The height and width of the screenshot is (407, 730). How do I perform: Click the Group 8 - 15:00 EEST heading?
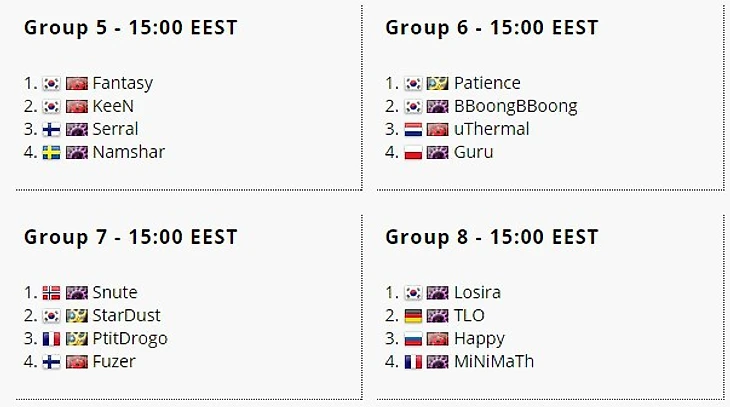click(492, 237)
